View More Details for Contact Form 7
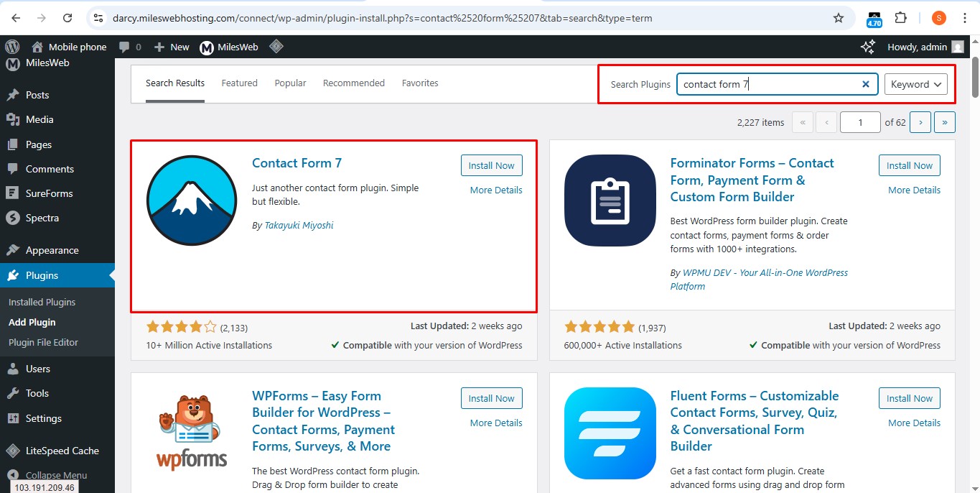This screenshot has height=493, width=980. pos(496,190)
